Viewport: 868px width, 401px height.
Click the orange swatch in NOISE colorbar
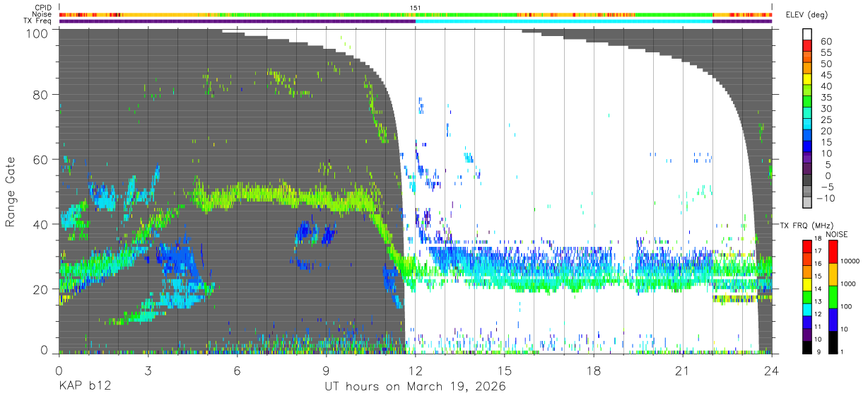832,274
